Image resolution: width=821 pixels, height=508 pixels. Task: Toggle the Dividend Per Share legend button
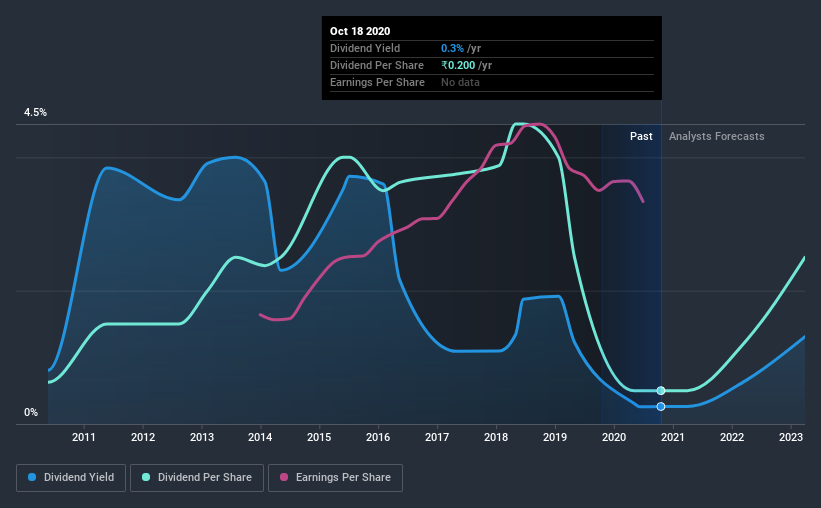[197, 478]
